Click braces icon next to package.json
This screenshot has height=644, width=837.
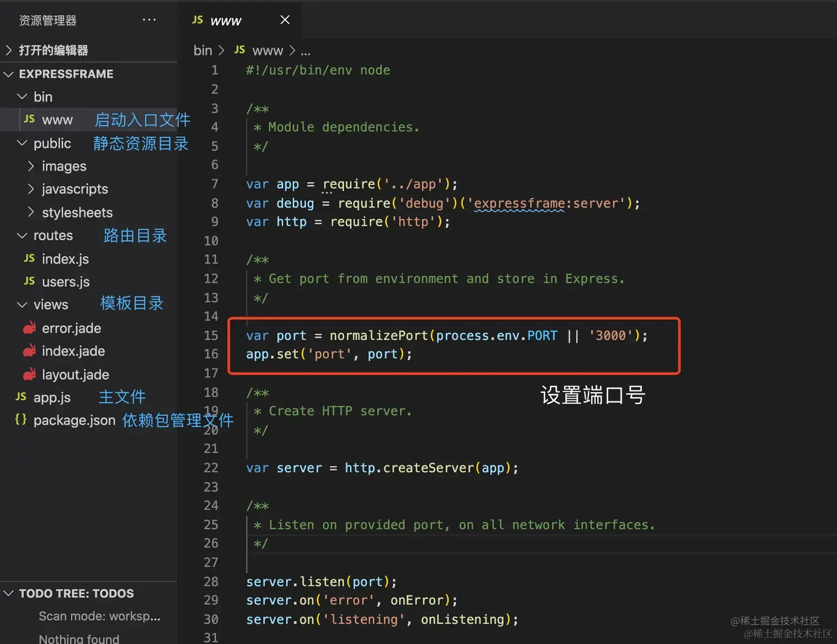coord(20,419)
